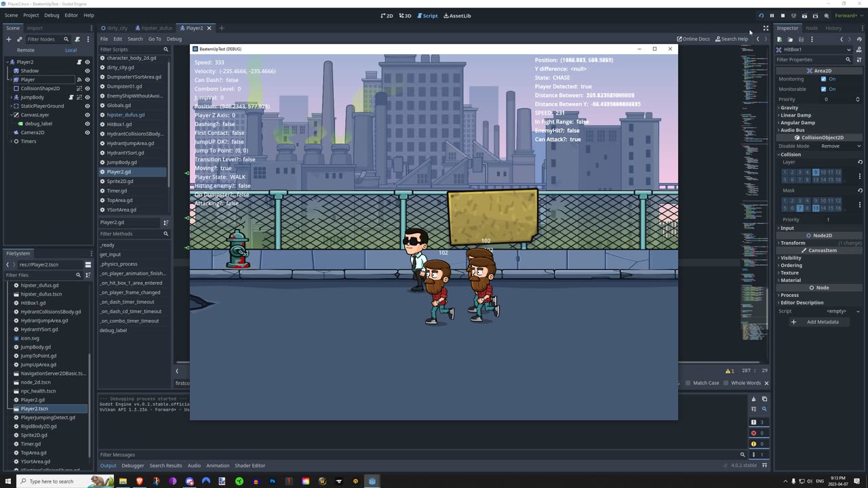Hide the Shadow node
The height and width of the screenshot is (488, 868).
tap(87, 70)
